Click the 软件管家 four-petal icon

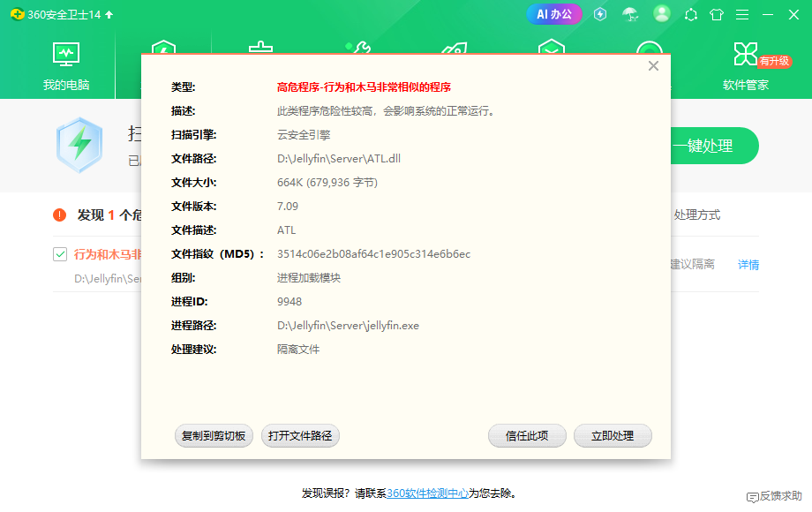(746, 54)
